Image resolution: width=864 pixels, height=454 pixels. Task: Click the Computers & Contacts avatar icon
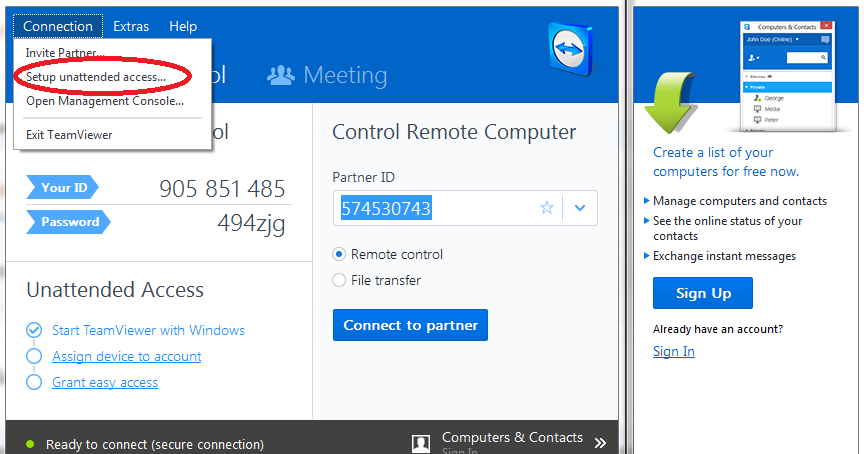coord(421,443)
